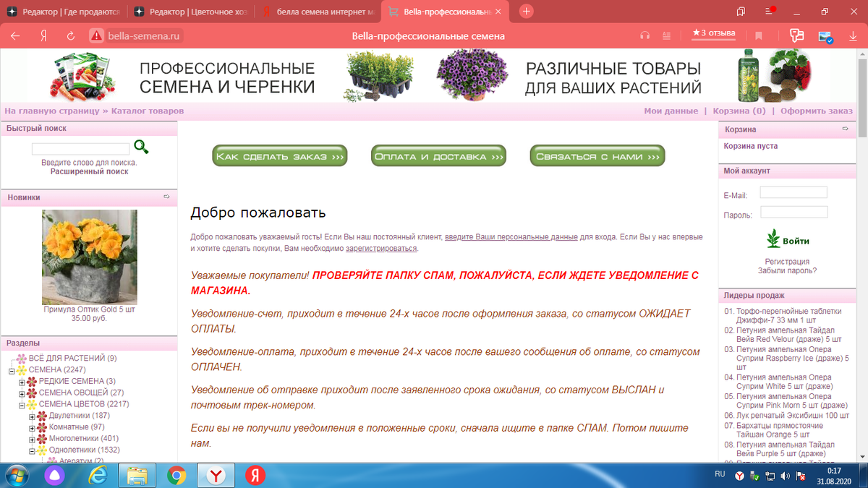The height and width of the screenshot is (488, 868).
Task: Expand the Двулетники (187) node
Action: pos(32,416)
